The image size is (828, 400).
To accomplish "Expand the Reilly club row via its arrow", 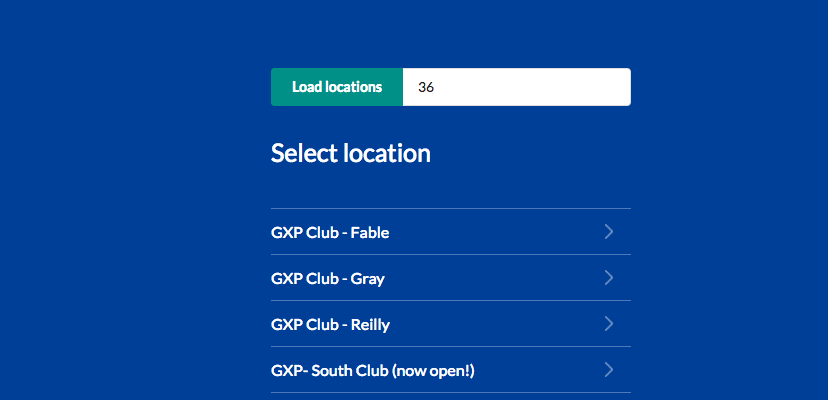I will 609,323.
